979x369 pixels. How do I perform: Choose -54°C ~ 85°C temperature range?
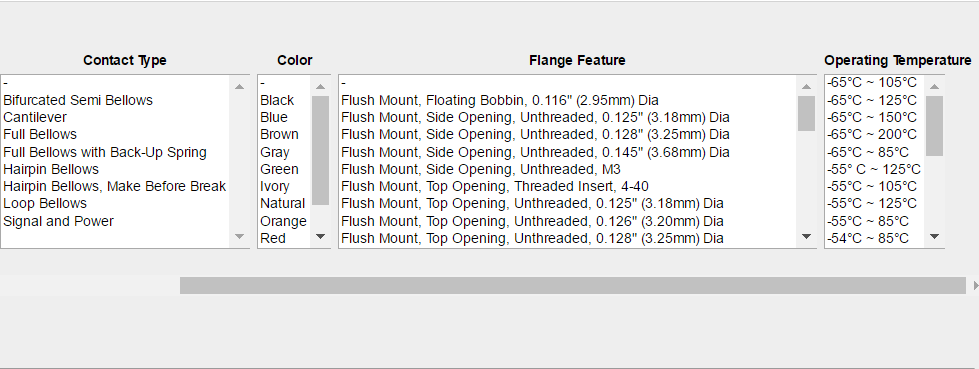click(868, 238)
